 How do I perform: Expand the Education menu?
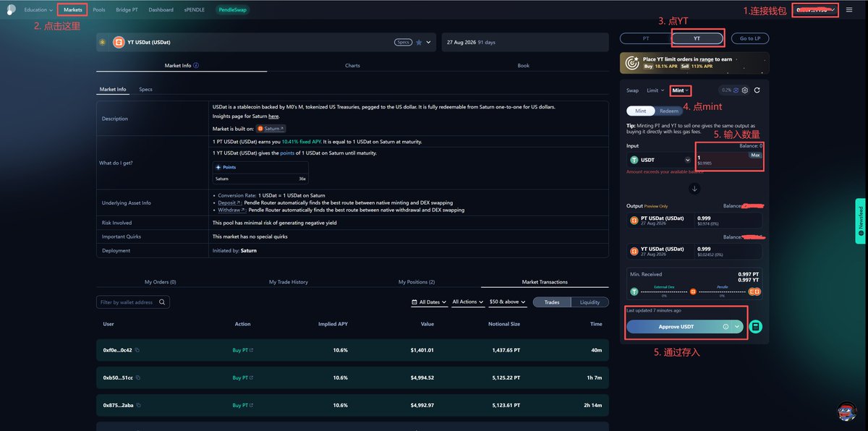pos(38,10)
